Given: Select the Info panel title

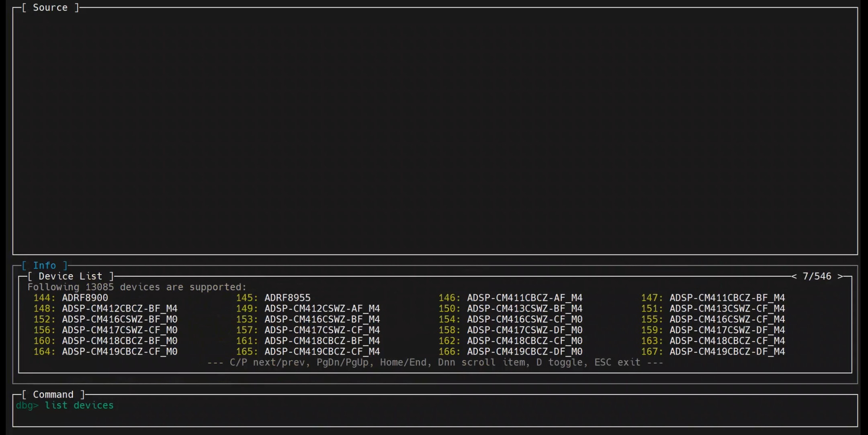Looking at the screenshot, I should [x=44, y=265].
